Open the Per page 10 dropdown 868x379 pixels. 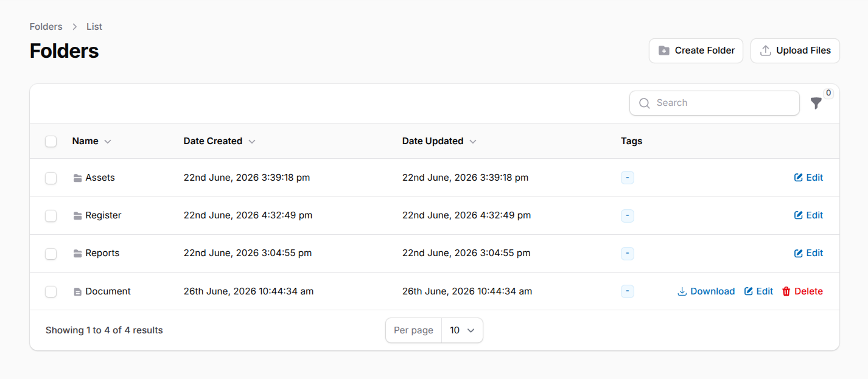pos(462,330)
